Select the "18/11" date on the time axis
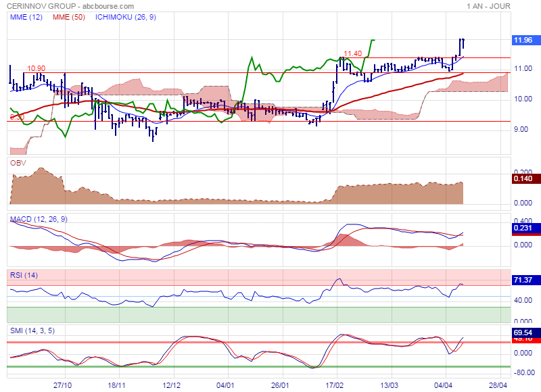The image size is (541, 392). (x=116, y=385)
